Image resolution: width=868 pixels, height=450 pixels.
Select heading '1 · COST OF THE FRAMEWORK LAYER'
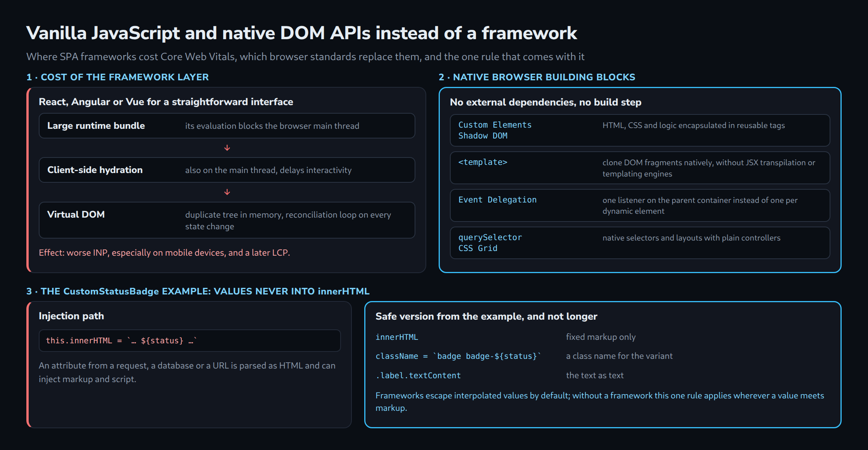(117, 77)
